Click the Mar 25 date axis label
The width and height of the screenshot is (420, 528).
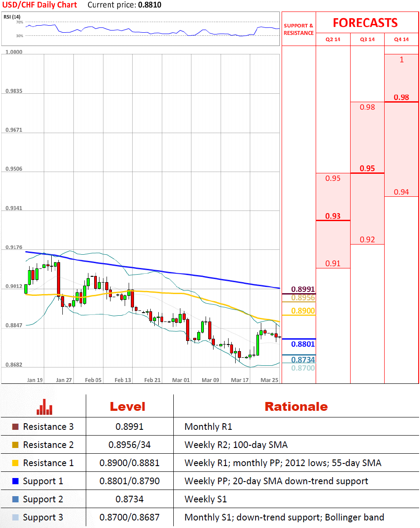pos(269,380)
